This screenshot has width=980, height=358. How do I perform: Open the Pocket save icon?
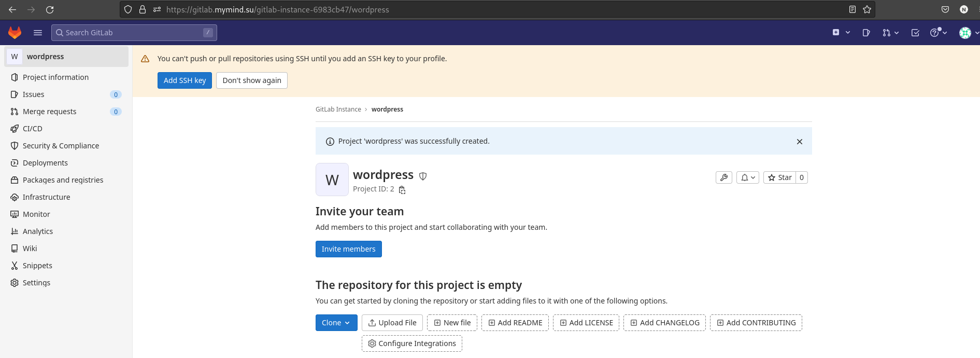pos(945,9)
